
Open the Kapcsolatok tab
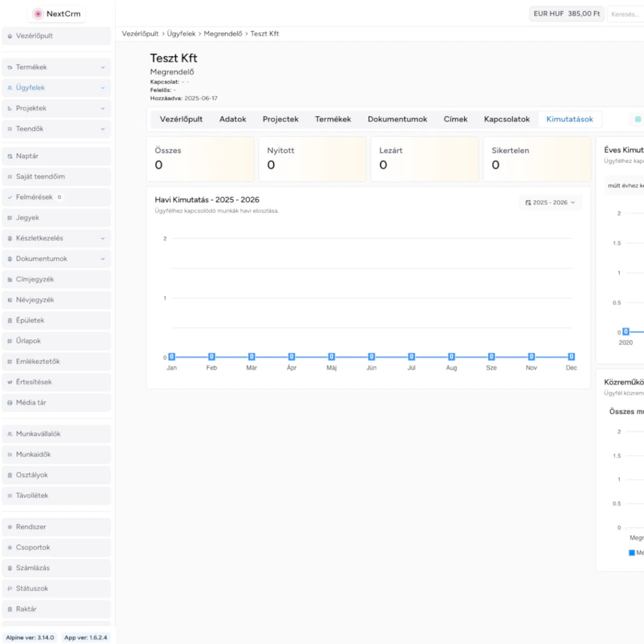coord(506,119)
